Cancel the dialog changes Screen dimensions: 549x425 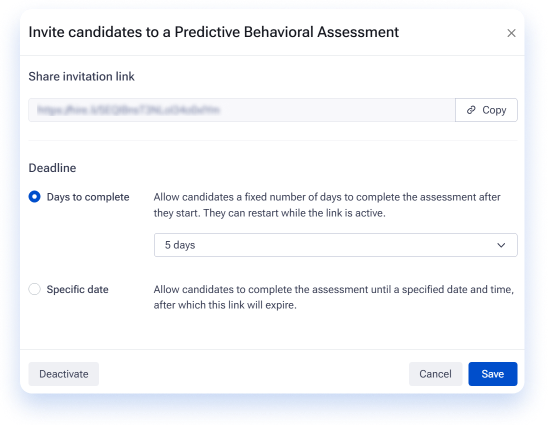click(x=435, y=374)
